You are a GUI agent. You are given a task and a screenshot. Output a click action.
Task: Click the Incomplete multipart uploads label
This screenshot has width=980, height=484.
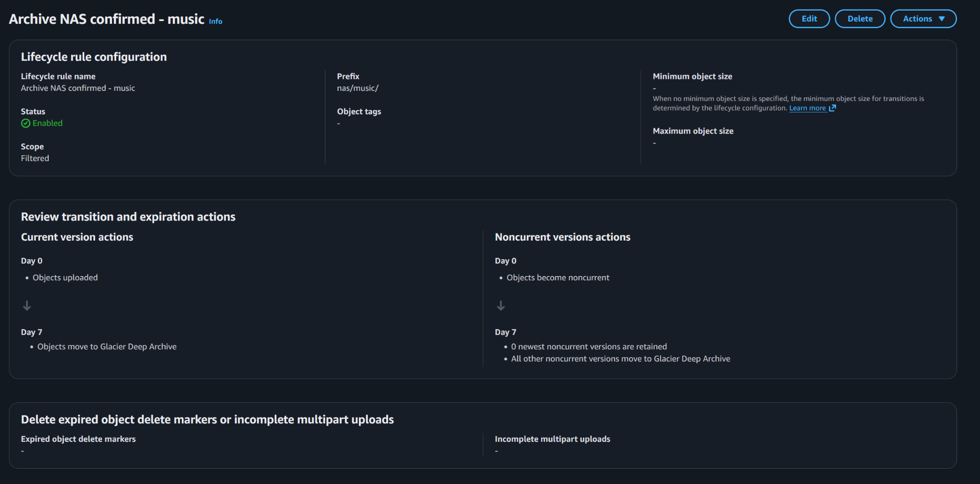[552, 439]
